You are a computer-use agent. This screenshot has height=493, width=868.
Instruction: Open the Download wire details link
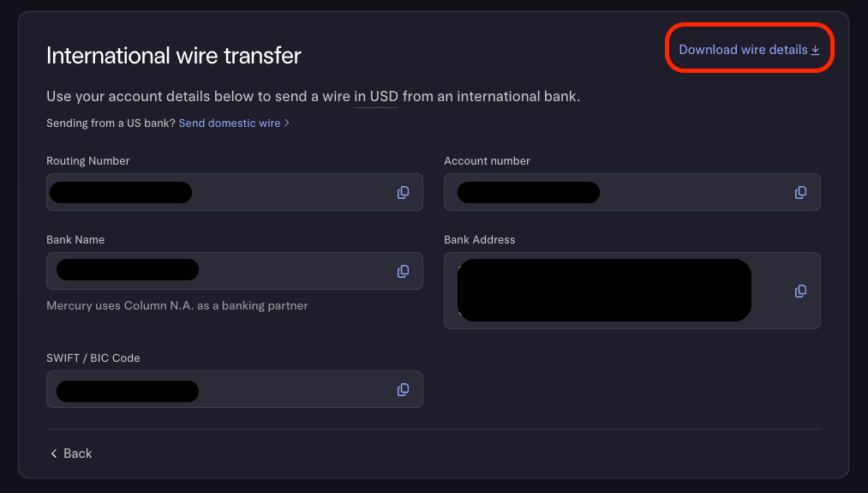pyautogui.click(x=743, y=50)
